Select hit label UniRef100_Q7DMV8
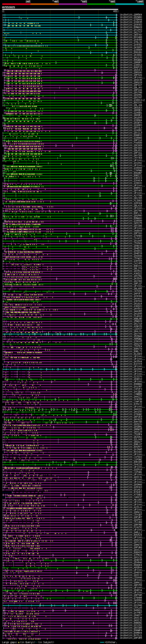 point(131,20)
